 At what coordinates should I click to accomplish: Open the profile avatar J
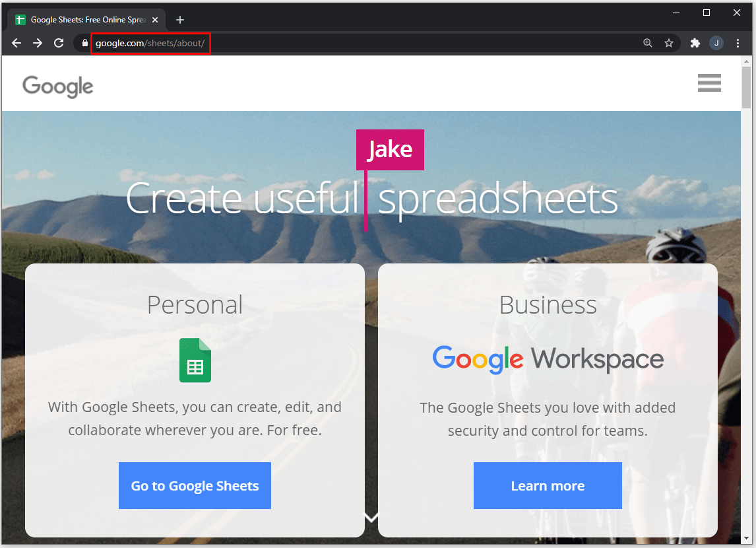(x=716, y=43)
